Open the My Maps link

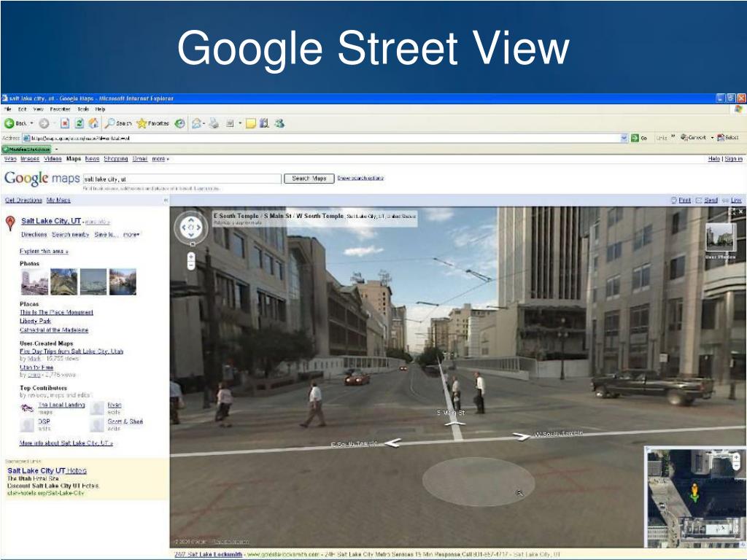[58, 201]
